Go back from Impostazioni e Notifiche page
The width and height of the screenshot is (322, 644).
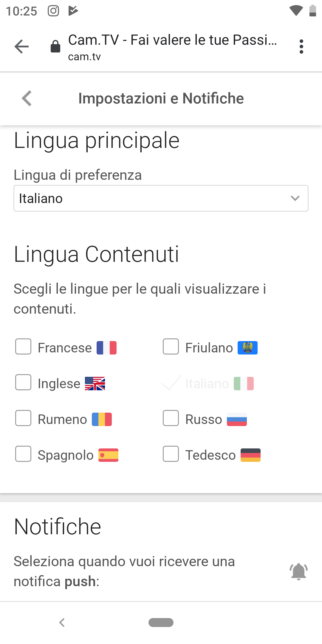pos(27,98)
